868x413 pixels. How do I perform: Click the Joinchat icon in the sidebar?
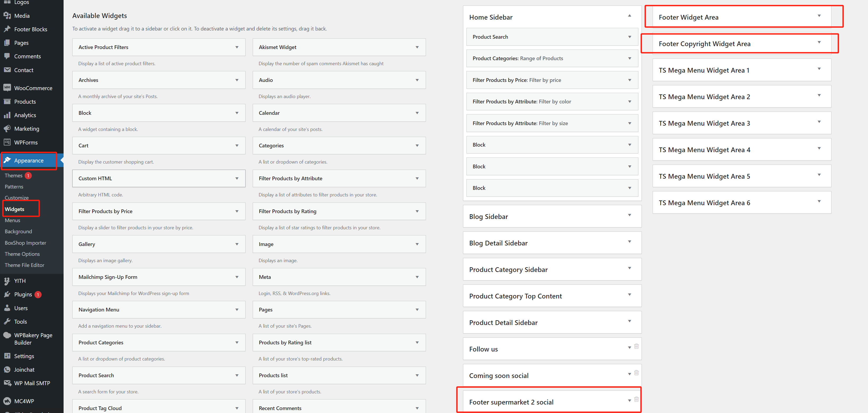click(7, 370)
